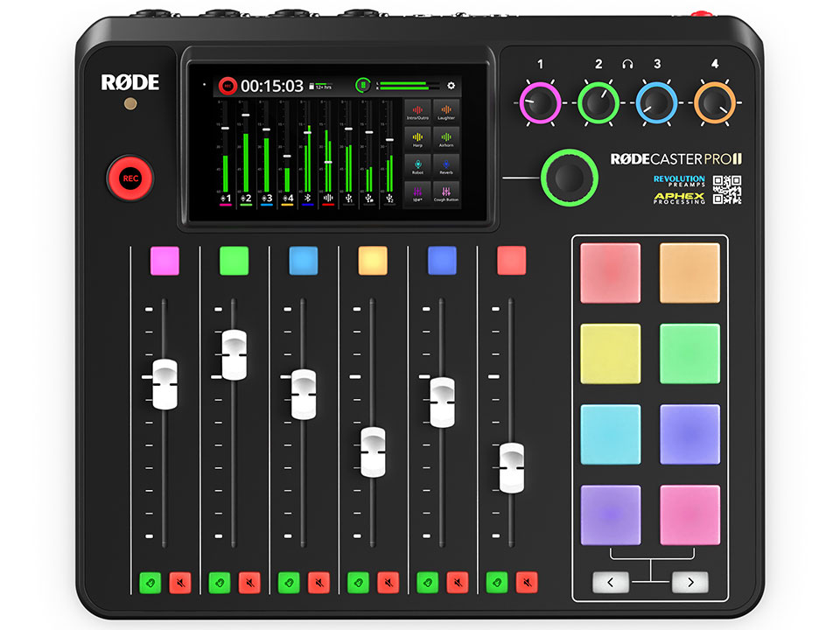This screenshot has width=840, height=630.
Task: Mute the first fader channel
Action: coord(180,582)
